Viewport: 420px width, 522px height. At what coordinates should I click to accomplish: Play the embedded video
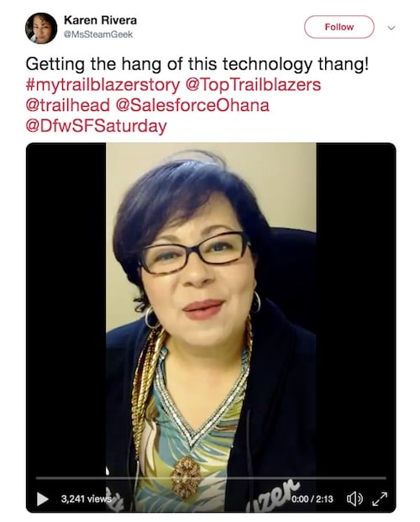click(x=42, y=498)
